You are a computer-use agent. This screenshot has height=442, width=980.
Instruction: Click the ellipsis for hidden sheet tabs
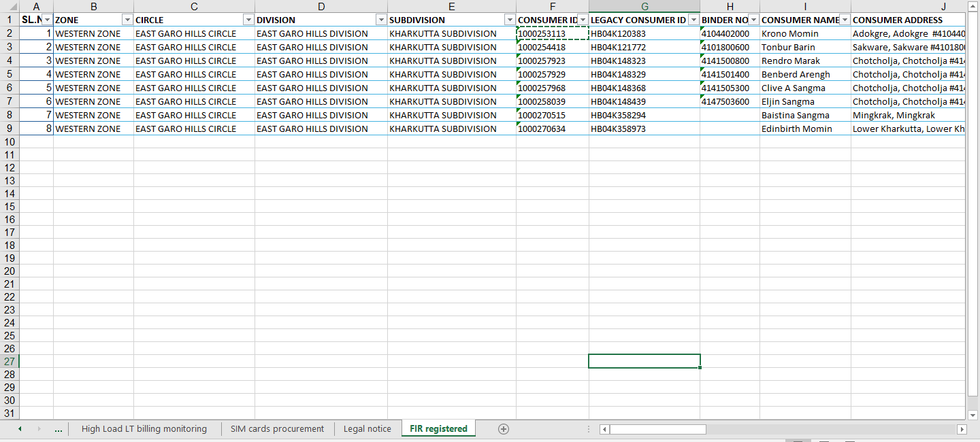click(59, 429)
